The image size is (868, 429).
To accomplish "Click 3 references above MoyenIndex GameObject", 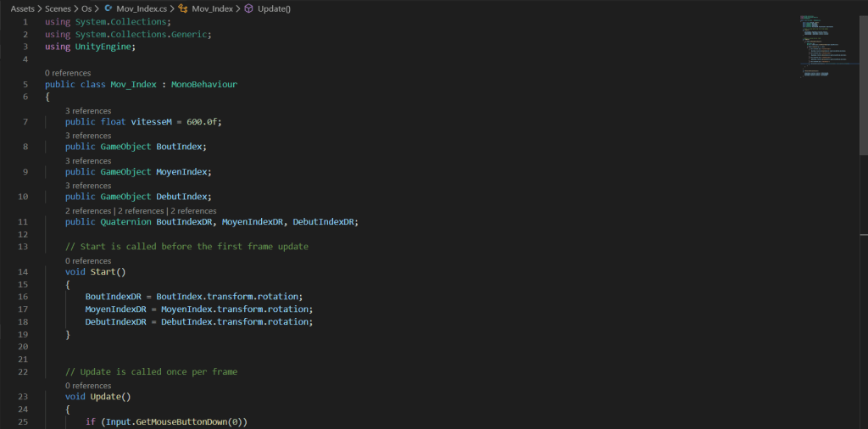I will click(88, 160).
